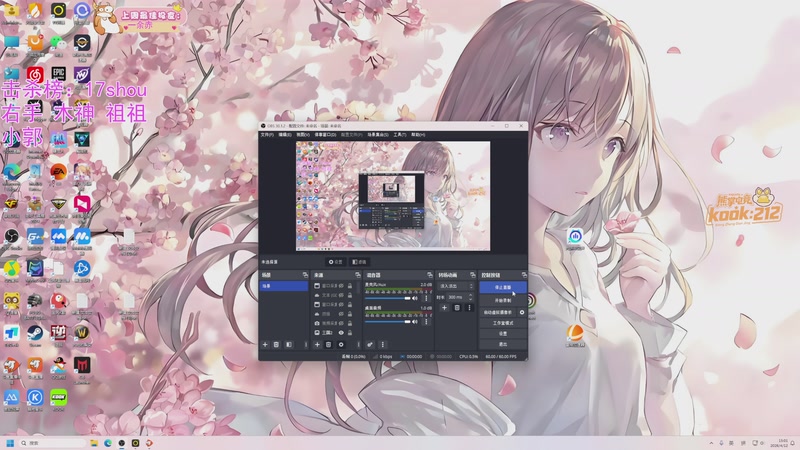The width and height of the screenshot is (800, 450).
Task: Remove the transition using its trash icon
Action: 457,308
